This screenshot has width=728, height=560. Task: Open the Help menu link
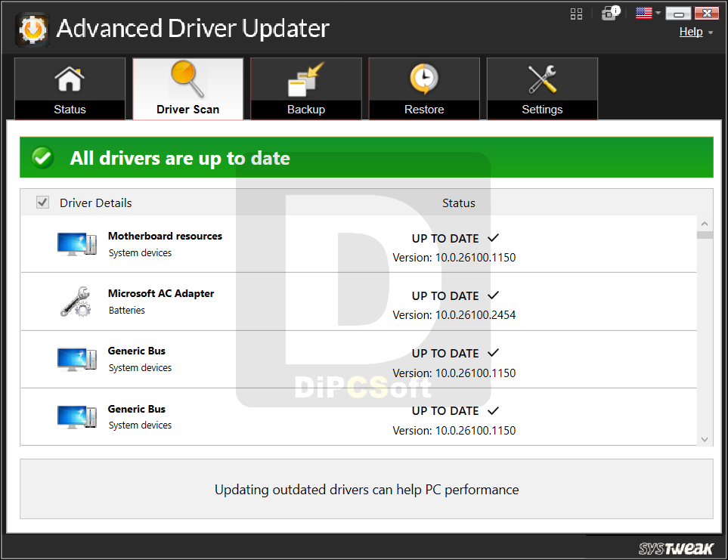(x=691, y=32)
